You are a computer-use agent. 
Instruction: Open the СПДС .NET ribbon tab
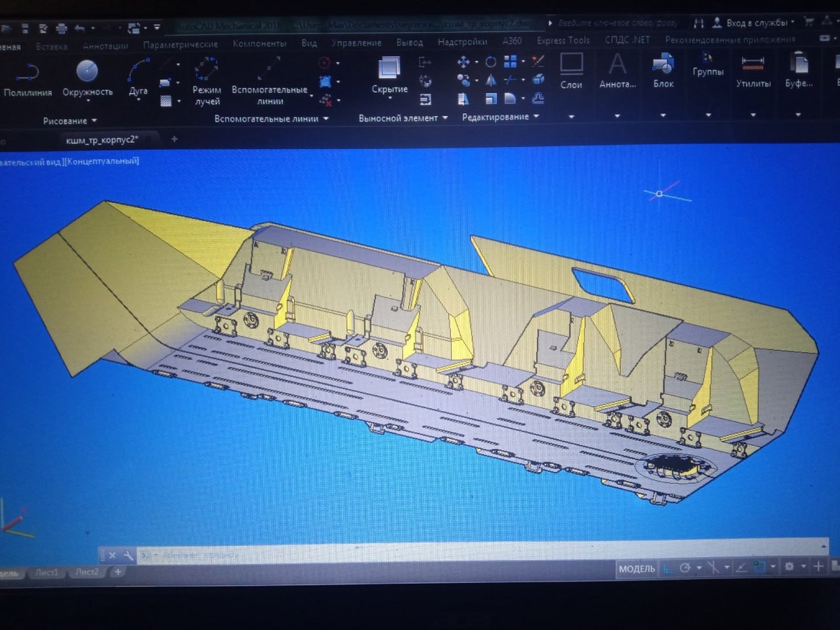(627, 41)
